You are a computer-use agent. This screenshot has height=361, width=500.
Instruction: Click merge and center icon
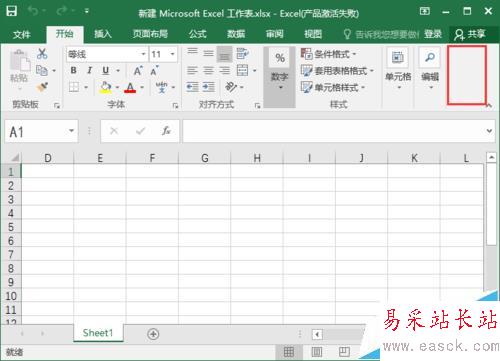click(242, 70)
